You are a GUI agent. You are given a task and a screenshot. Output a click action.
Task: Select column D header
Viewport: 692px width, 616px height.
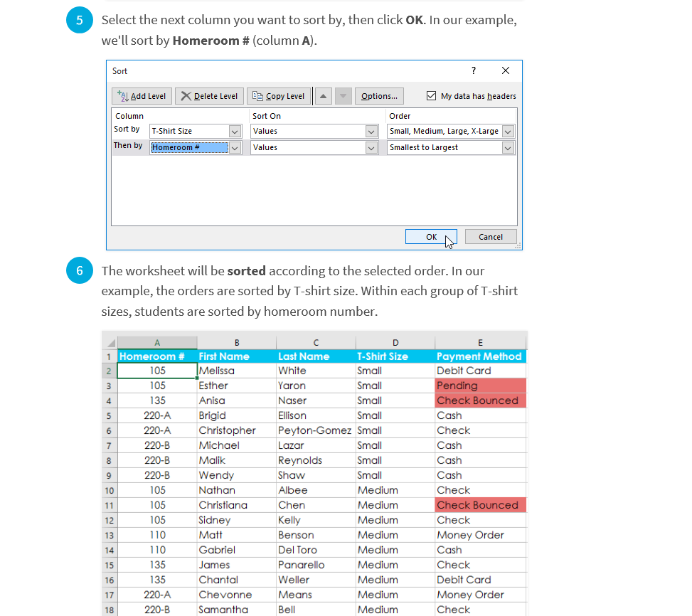(395, 342)
